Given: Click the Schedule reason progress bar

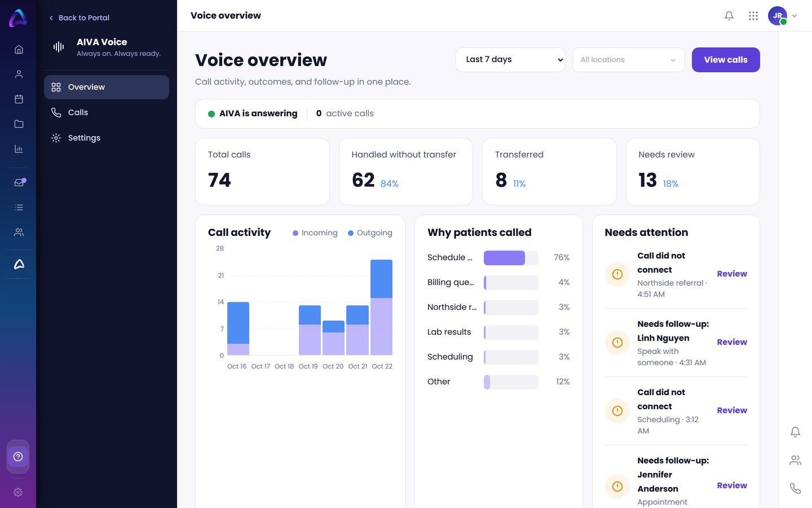Looking at the screenshot, I should click(x=511, y=258).
